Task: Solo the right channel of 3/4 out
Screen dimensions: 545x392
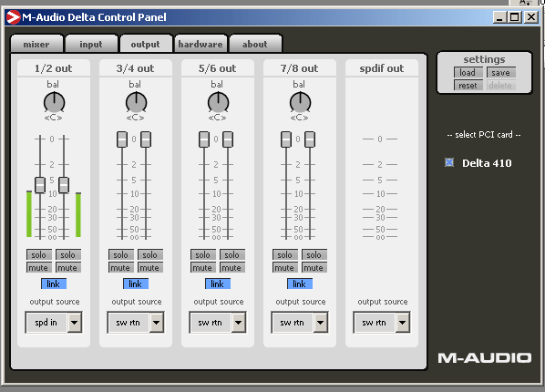Action: 150,255
